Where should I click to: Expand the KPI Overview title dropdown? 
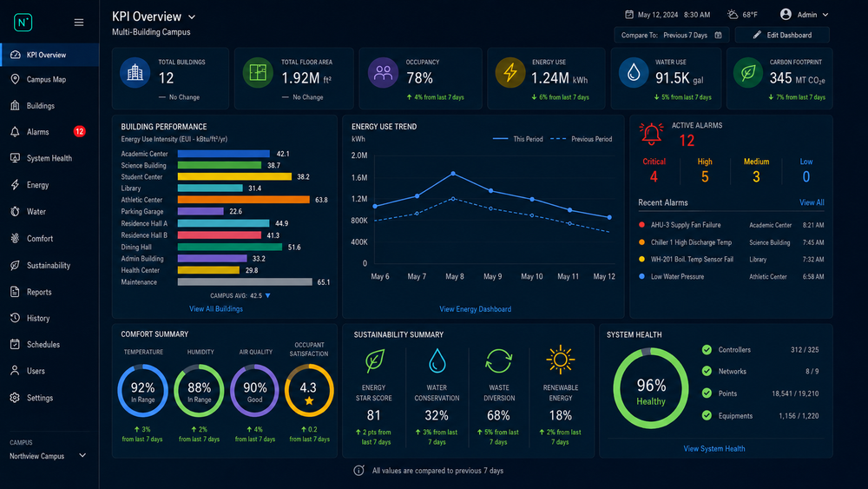[192, 17]
